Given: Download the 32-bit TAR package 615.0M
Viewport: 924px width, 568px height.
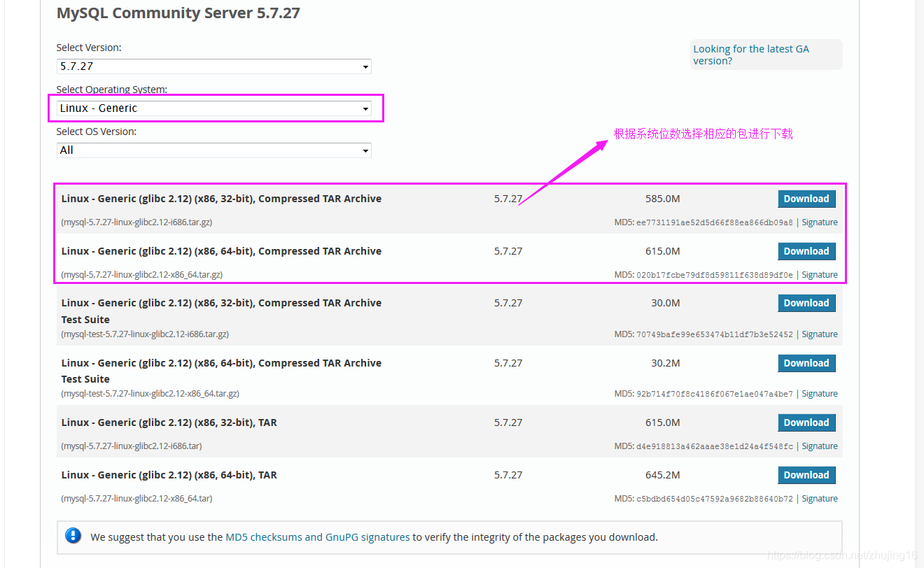Looking at the screenshot, I should click(806, 423).
